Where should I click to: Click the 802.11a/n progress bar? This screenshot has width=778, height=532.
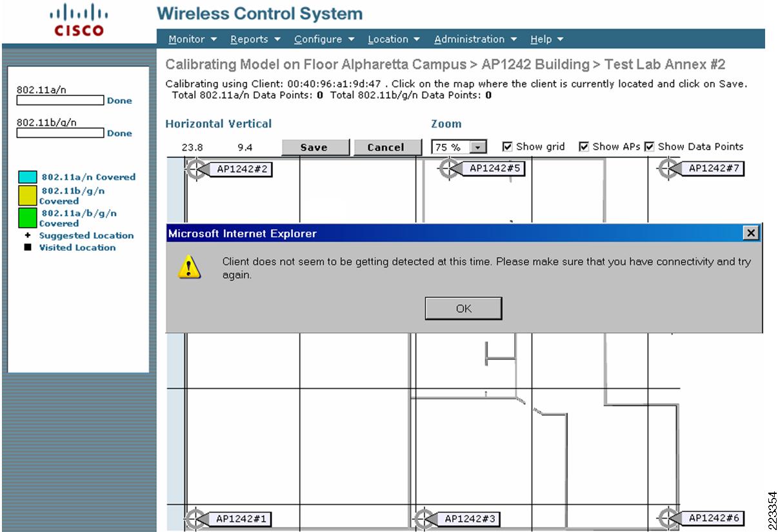60,101
